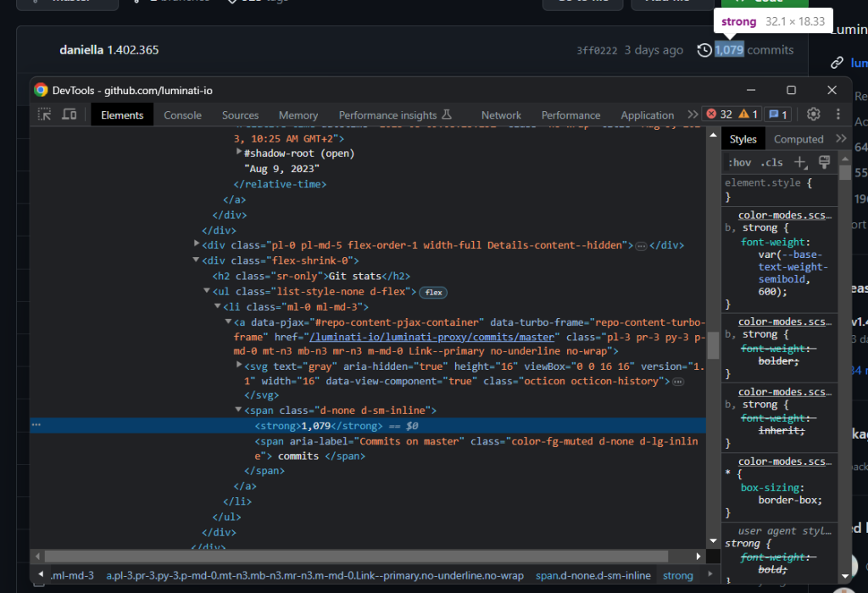
Task: Add a new style rule with the plus icon
Action: coord(800,162)
